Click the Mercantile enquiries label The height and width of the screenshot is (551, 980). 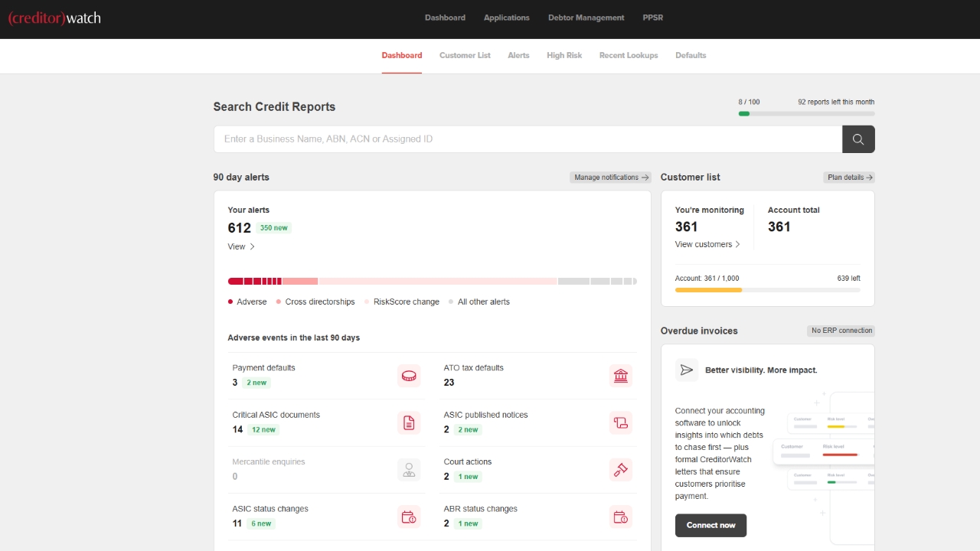[x=269, y=461]
